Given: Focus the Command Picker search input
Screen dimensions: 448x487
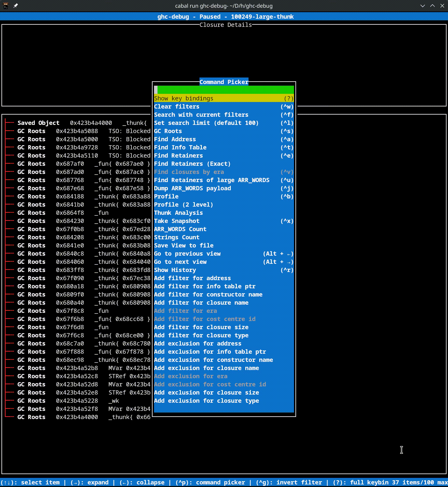Looking at the screenshot, I should point(224,90).
